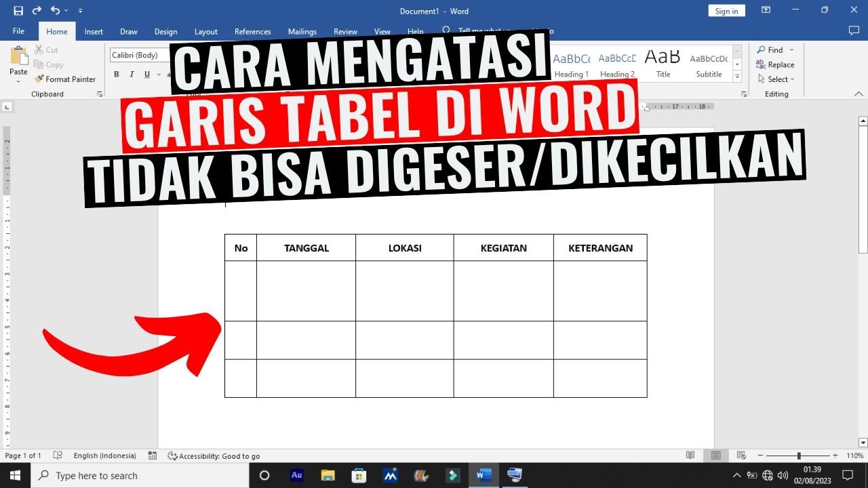Switch to the Insert tab
Viewport: 868px width, 488px height.
click(94, 31)
